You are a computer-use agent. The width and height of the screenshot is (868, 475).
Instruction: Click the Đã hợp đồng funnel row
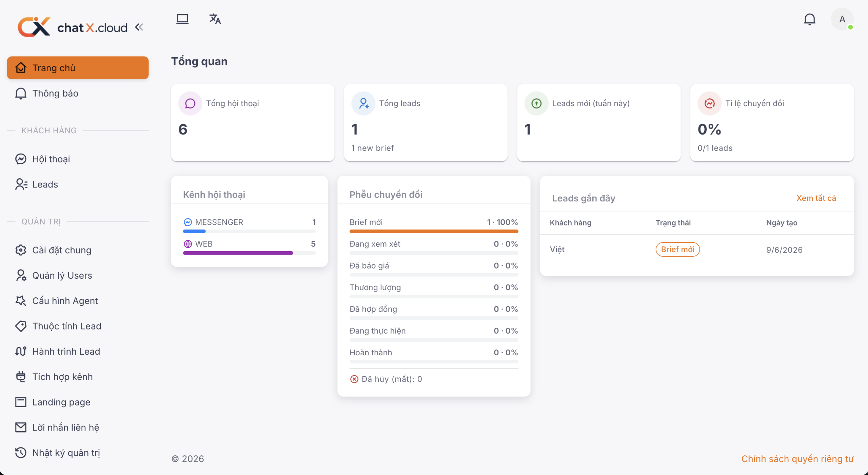pyautogui.click(x=434, y=313)
